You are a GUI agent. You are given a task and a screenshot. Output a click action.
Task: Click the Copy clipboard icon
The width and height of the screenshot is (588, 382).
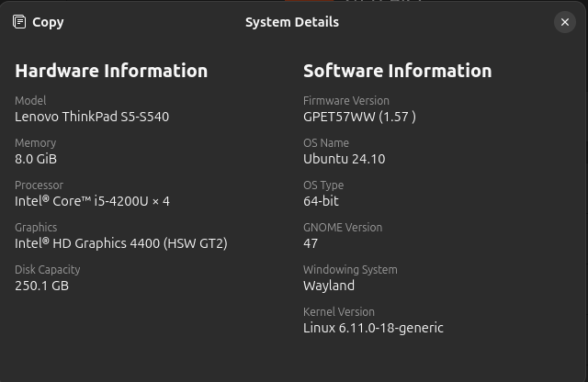19,22
